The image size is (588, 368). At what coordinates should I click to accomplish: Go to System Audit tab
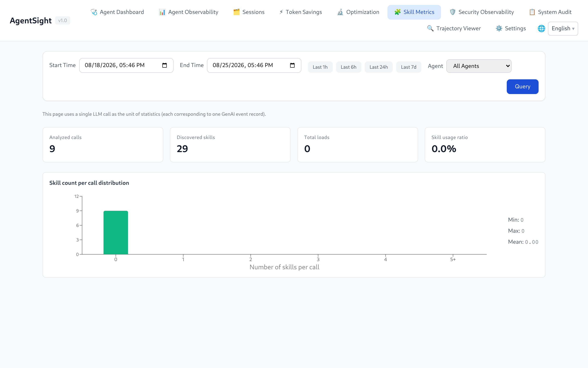[x=550, y=12]
